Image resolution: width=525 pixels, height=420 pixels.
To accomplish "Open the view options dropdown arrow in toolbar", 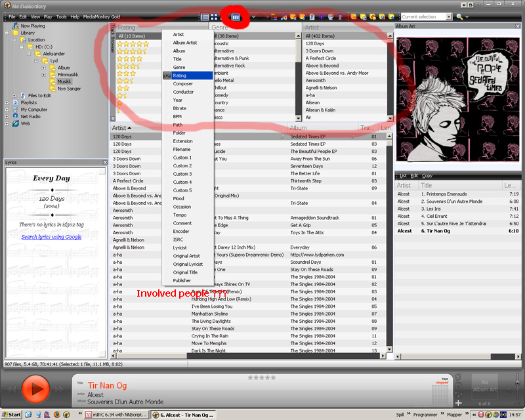I will coord(253,17).
